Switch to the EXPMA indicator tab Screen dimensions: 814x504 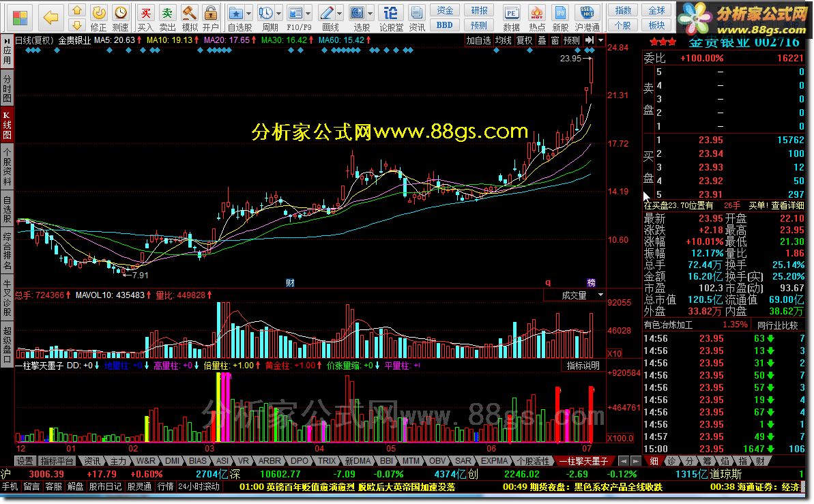click(x=494, y=461)
